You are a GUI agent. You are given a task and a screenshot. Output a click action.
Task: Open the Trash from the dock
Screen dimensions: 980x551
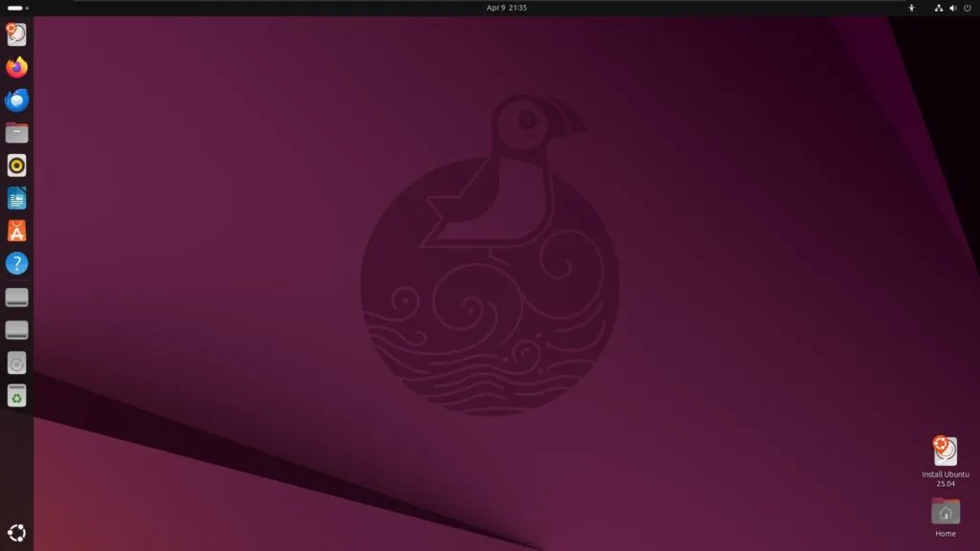(x=17, y=395)
